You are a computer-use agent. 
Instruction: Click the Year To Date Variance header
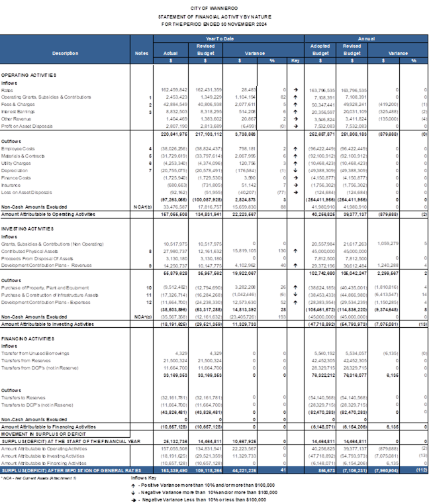click(x=254, y=53)
